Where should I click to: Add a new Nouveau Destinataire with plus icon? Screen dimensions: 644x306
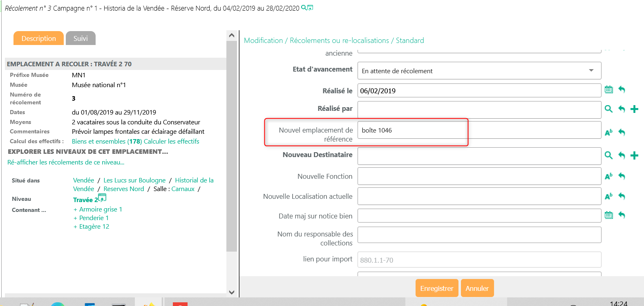pyautogui.click(x=634, y=155)
